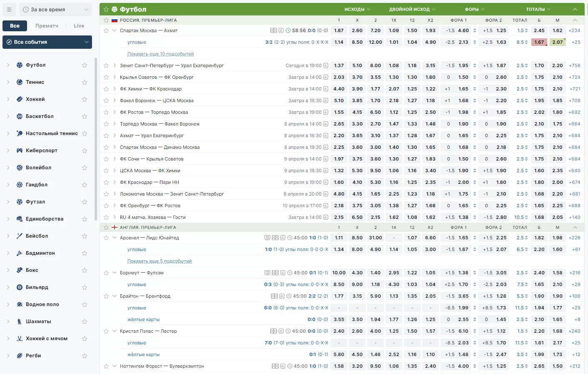Add Теннис to favorites with star
588x374 pixels.
(x=85, y=82)
